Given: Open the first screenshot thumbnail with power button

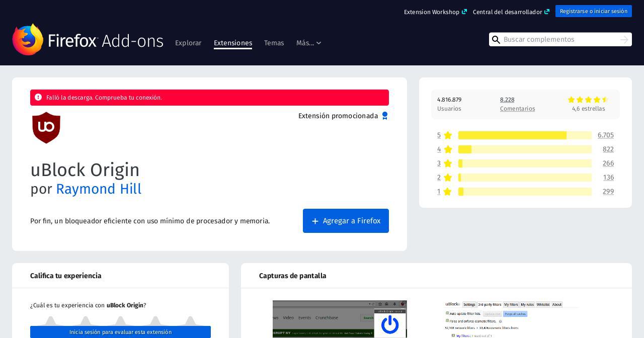Looking at the screenshot, I should (340, 319).
